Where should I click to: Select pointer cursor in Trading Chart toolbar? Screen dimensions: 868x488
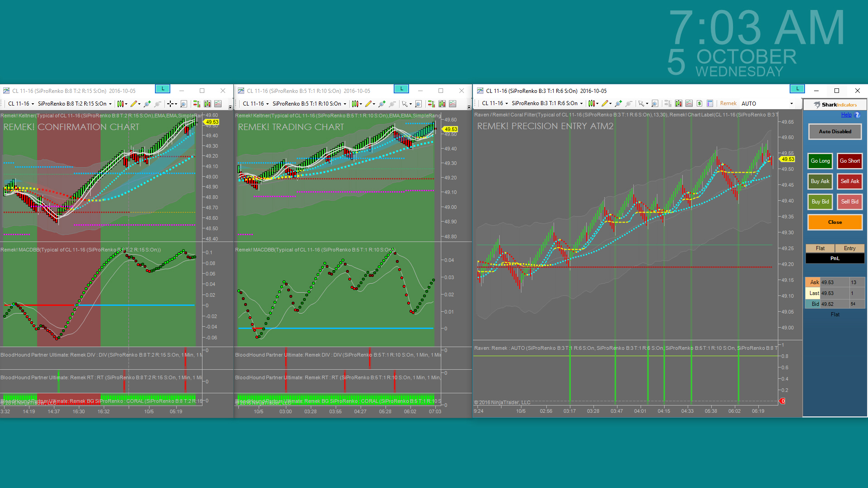tap(406, 104)
